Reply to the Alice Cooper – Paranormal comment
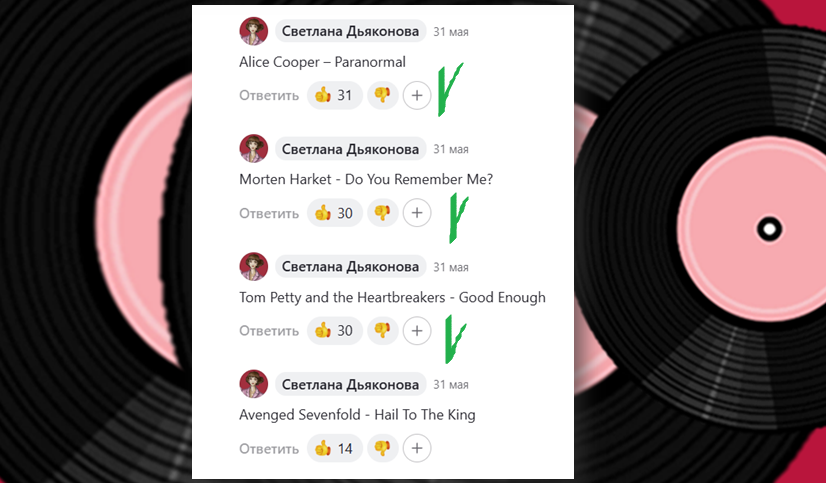The width and height of the screenshot is (826, 483). click(269, 95)
